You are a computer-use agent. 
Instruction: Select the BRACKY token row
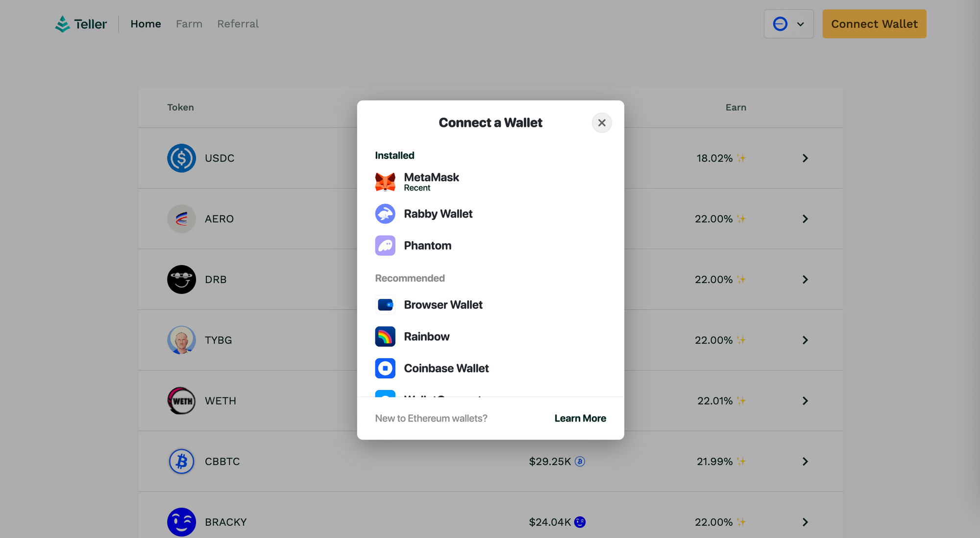[x=225, y=522]
